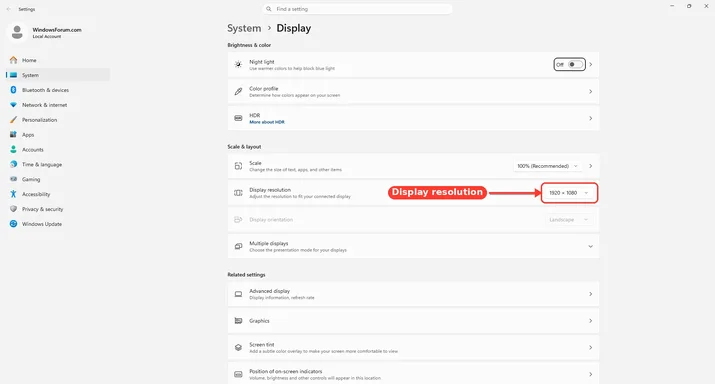Select Time & language in sidebar
The image size is (715, 384).
[x=58, y=164]
